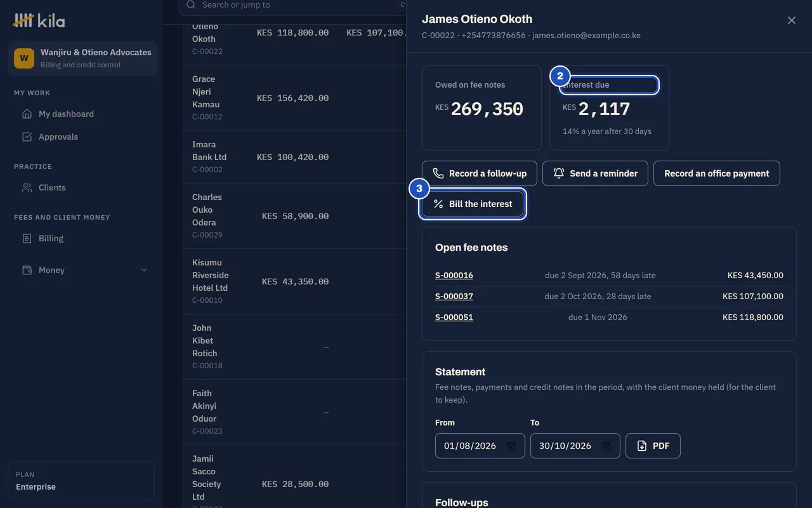Select Record an office payment
The image size is (812, 508).
point(716,173)
